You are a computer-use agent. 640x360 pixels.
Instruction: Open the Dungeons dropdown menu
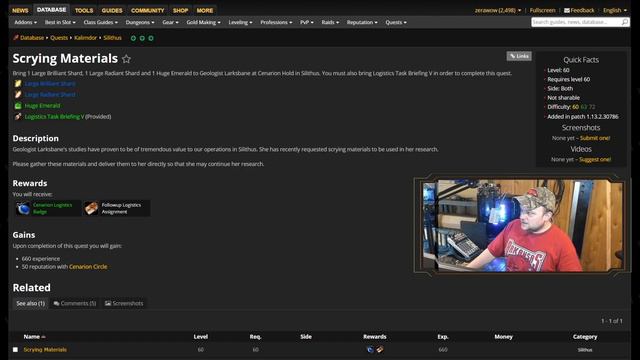140,22
